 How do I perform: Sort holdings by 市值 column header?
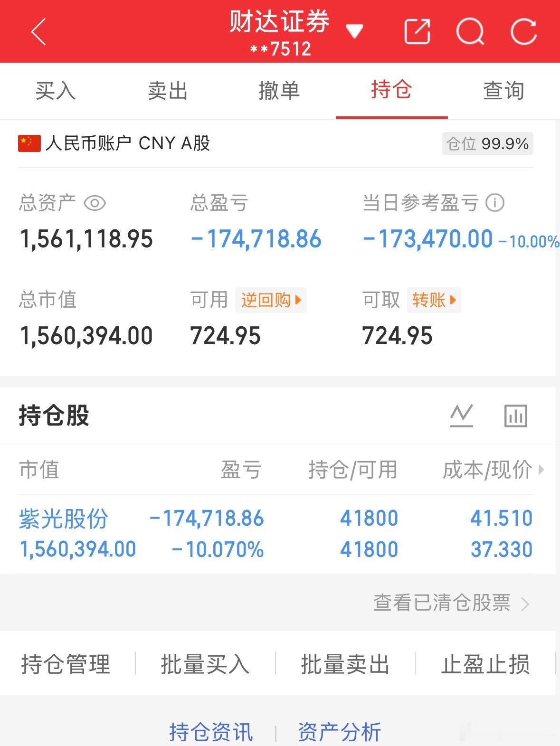(x=39, y=470)
